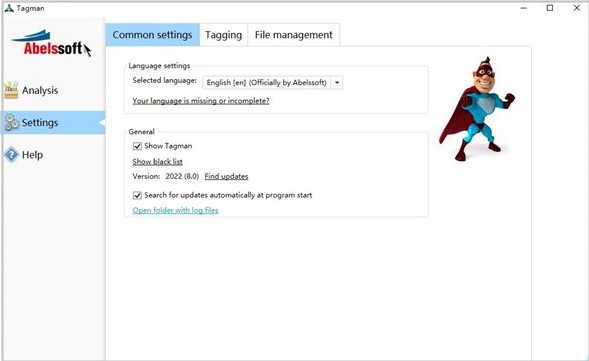Click the English (en) language combo box
This screenshot has height=361, width=589.
(x=272, y=82)
